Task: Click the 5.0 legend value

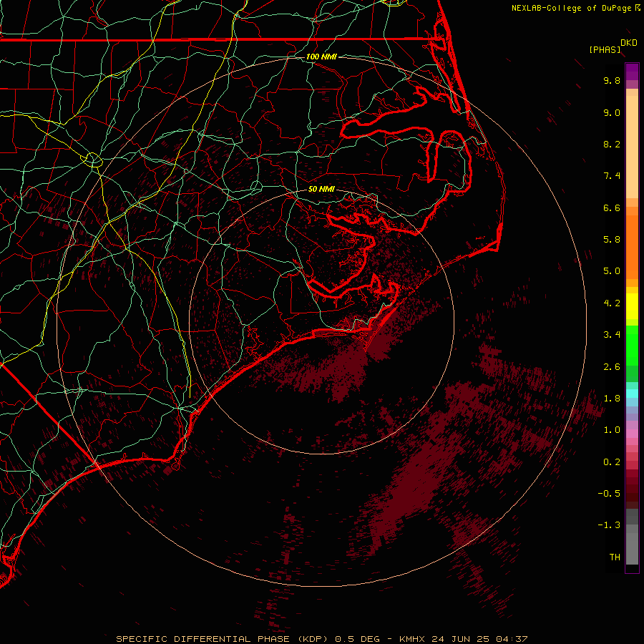Action: [x=612, y=271]
